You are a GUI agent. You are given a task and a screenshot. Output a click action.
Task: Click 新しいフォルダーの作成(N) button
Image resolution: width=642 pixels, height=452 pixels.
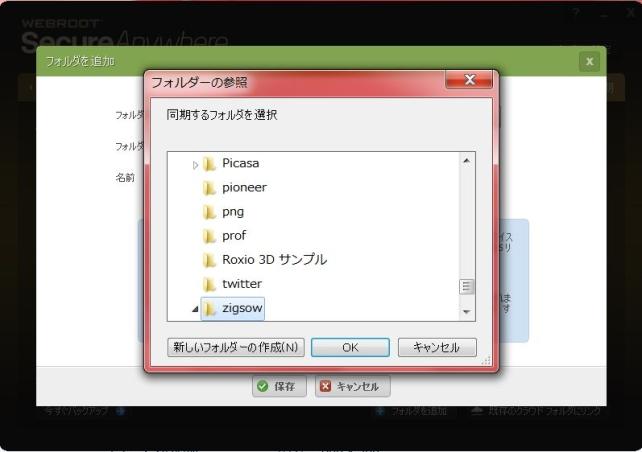(236, 347)
